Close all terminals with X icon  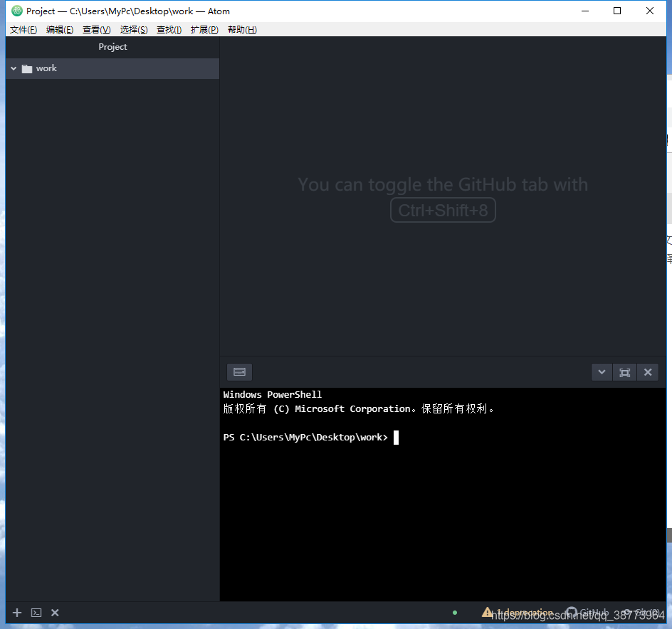(x=55, y=613)
